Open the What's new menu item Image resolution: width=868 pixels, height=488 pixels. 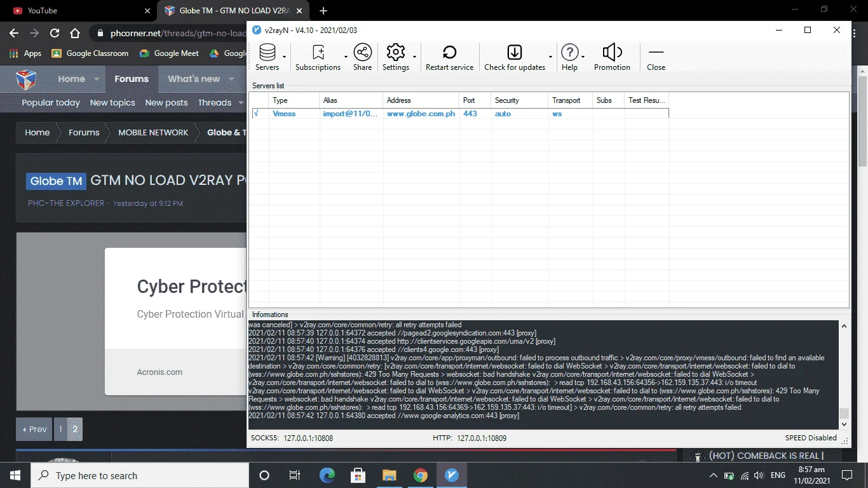click(x=194, y=79)
